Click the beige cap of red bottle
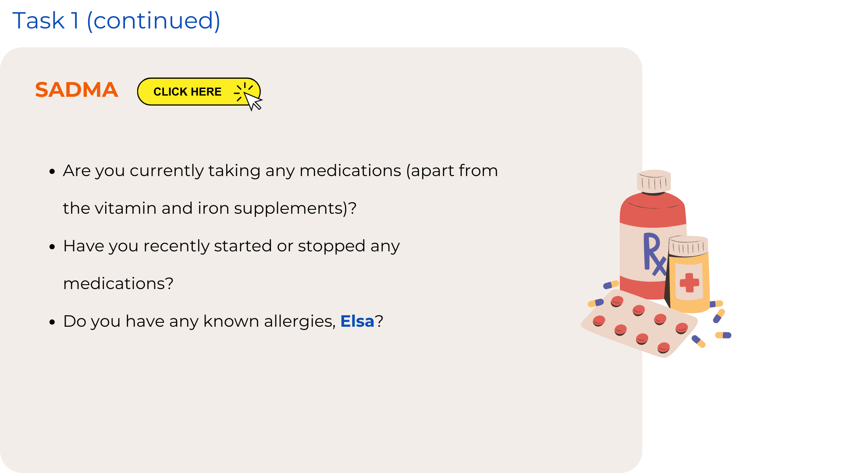The height and width of the screenshot is (473, 868). tap(654, 181)
